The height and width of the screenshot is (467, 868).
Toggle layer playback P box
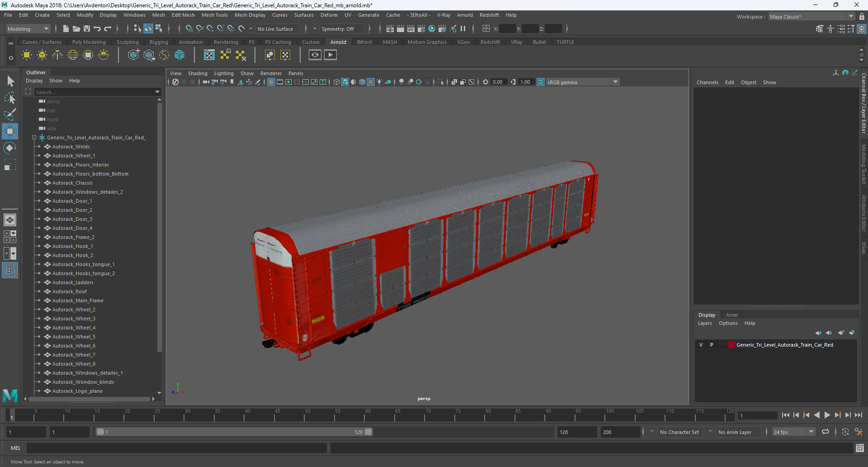point(712,345)
